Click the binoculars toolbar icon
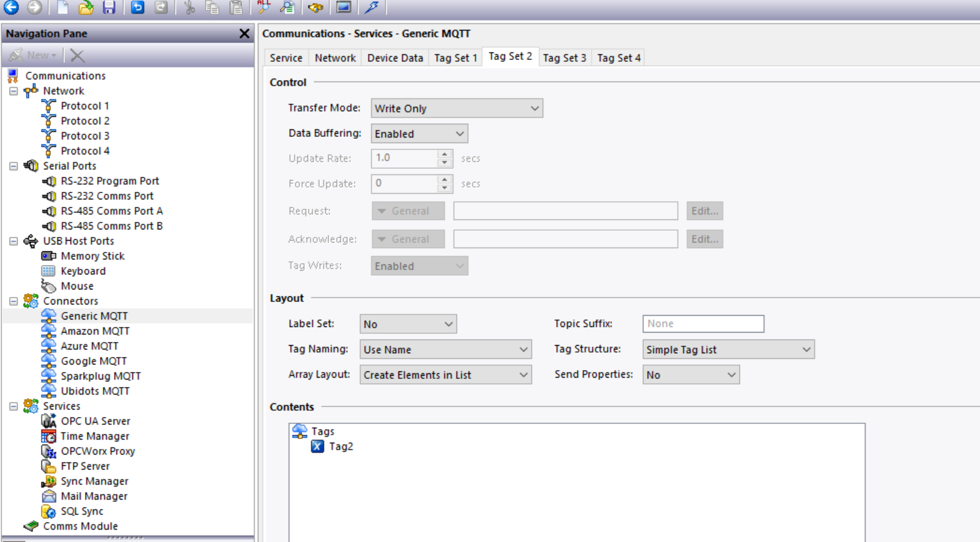Viewport: 980px width, 542px height. [x=315, y=7]
